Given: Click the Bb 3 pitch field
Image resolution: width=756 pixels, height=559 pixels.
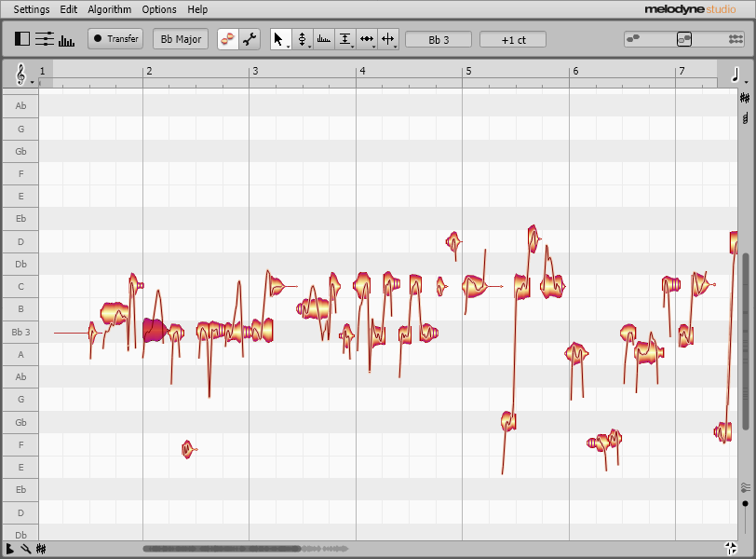Looking at the screenshot, I should pos(439,39).
